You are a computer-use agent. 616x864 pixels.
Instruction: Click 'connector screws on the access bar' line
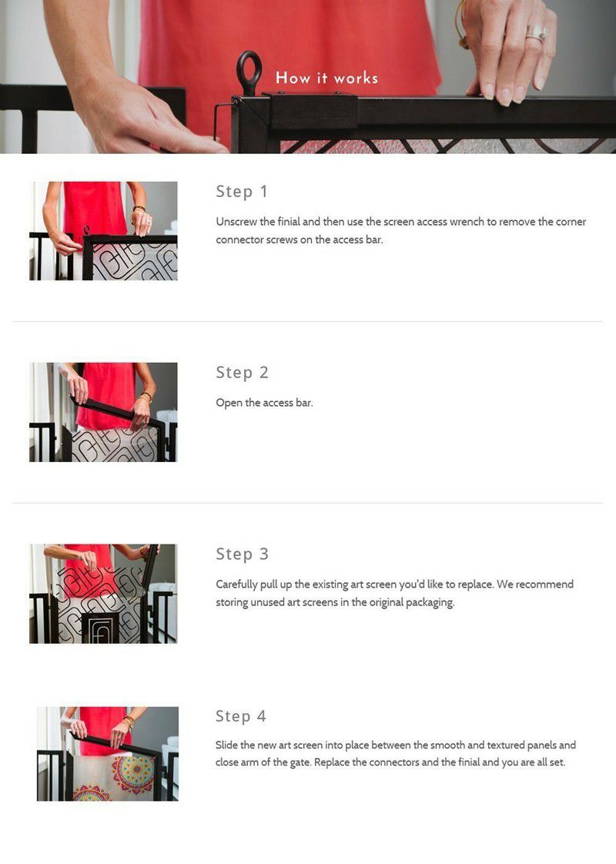[x=300, y=239]
